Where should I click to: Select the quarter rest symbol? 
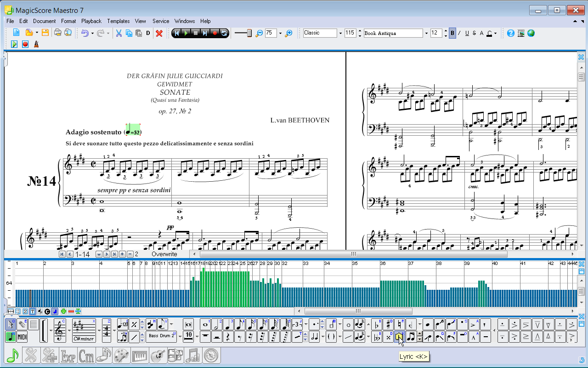coord(228,337)
